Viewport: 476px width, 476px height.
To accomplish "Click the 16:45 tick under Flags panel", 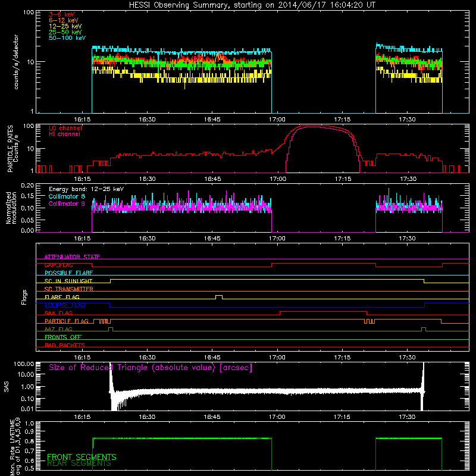I will tap(212, 358).
